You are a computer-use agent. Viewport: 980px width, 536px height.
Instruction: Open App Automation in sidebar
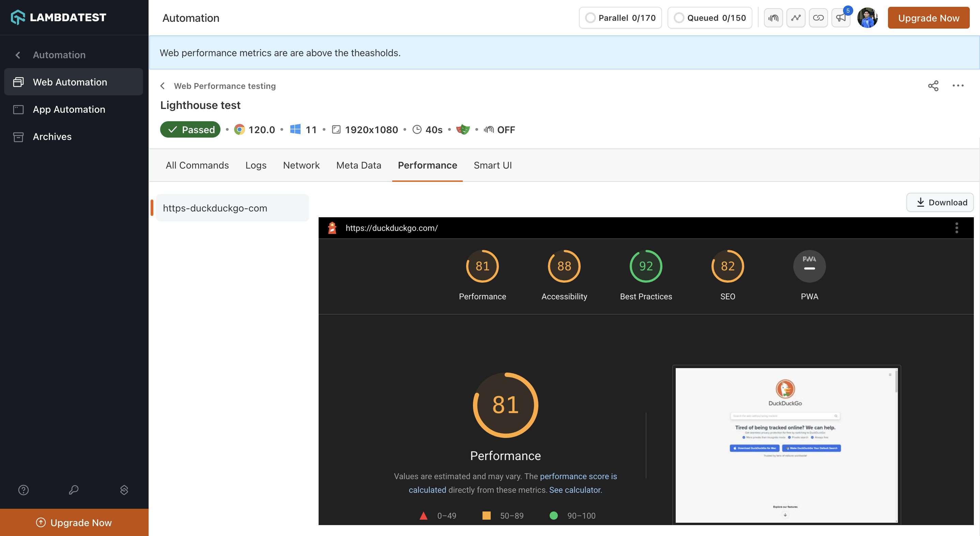[69, 109]
